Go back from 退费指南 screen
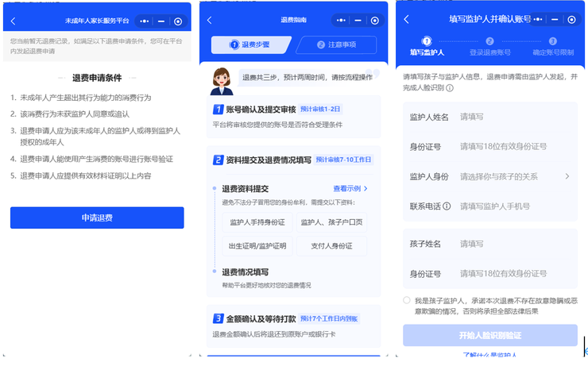Screen dimensions: 588x366 point(210,20)
